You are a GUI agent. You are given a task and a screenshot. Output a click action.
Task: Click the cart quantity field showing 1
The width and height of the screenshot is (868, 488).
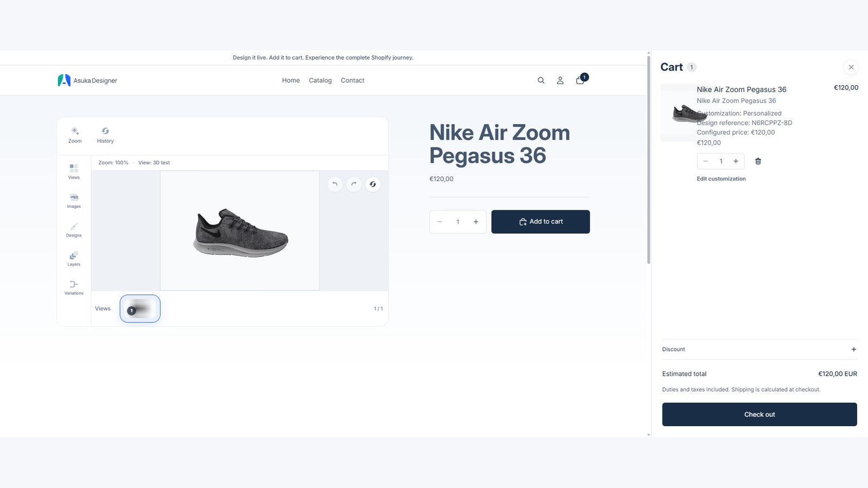[721, 161]
